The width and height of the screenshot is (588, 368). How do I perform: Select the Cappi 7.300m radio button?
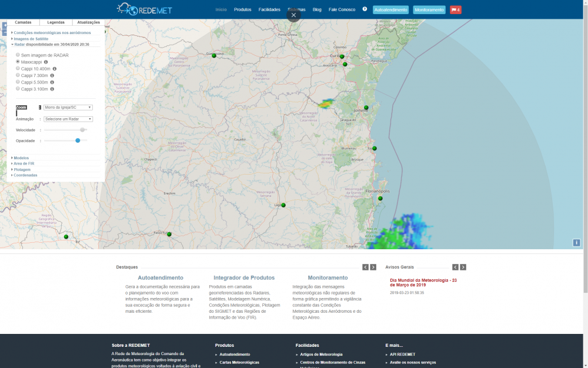[18, 75]
